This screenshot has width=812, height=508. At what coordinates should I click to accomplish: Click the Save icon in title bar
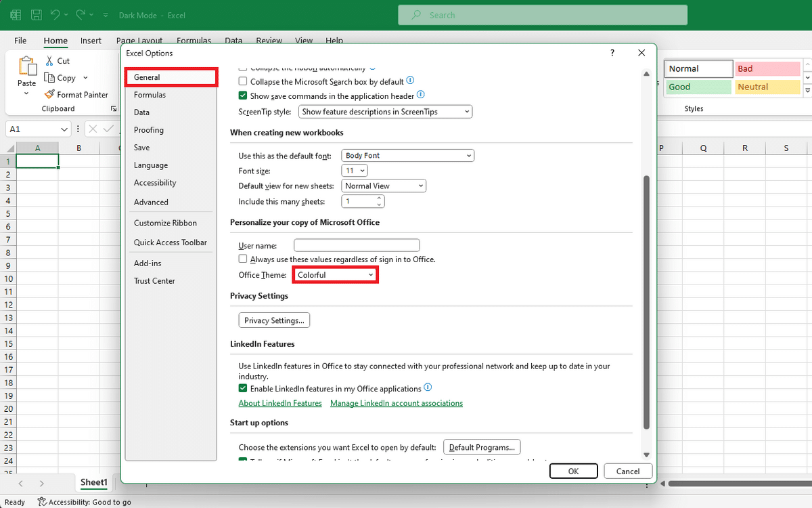(37, 14)
